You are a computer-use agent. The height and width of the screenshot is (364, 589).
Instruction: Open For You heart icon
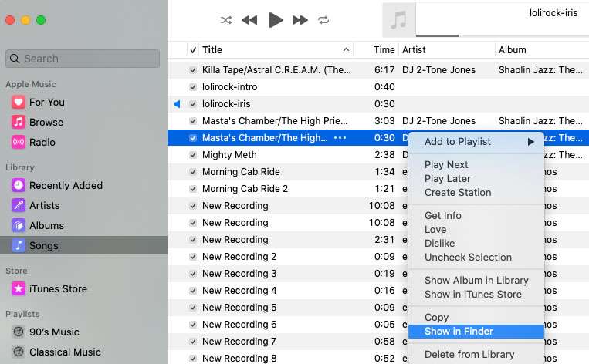point(19,102)
